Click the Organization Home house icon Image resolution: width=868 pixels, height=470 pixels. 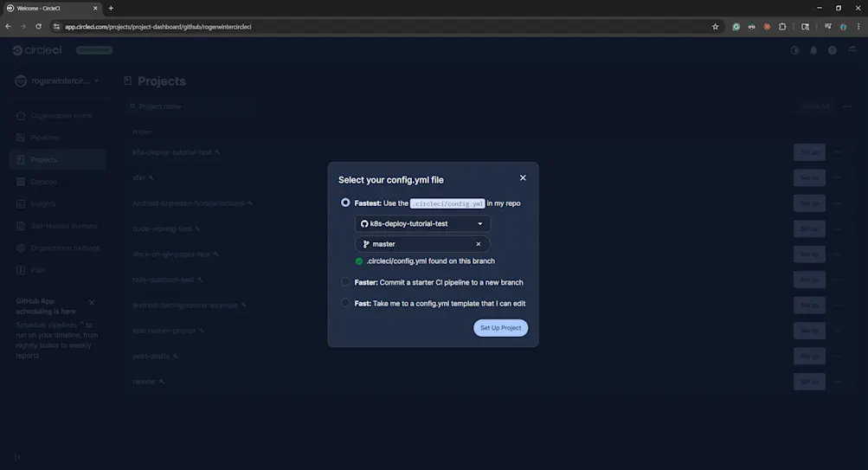[x=21, y=116]
